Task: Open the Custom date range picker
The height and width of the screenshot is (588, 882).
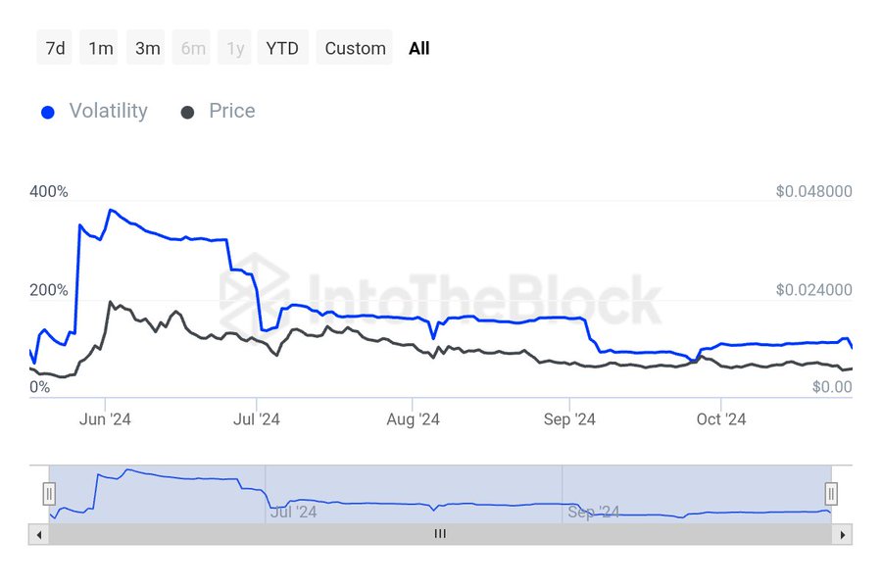Action: coord(355,48)
